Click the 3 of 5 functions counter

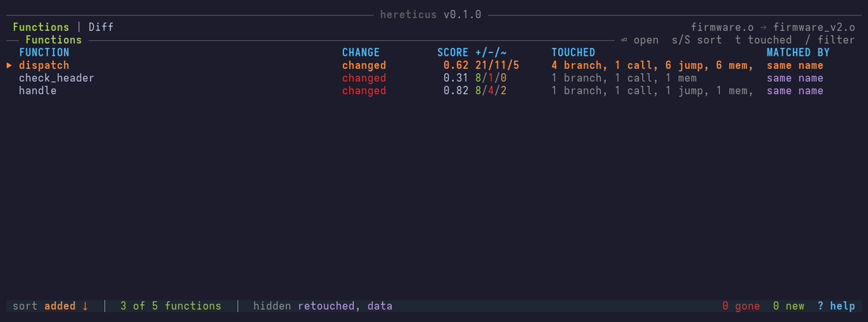(170, 306)
